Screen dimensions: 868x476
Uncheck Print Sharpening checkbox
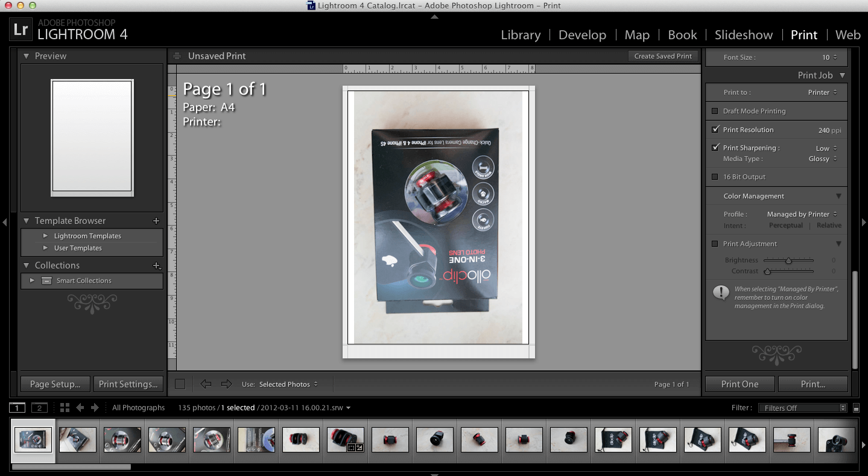click(715, 147)
